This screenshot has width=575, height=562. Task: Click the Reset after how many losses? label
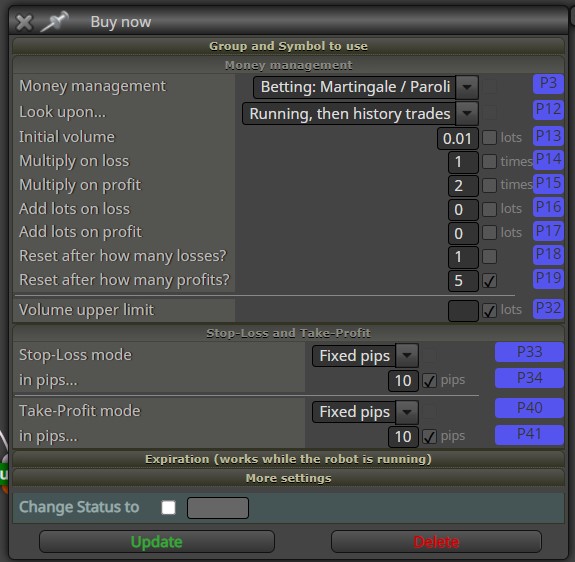point(123,256)
